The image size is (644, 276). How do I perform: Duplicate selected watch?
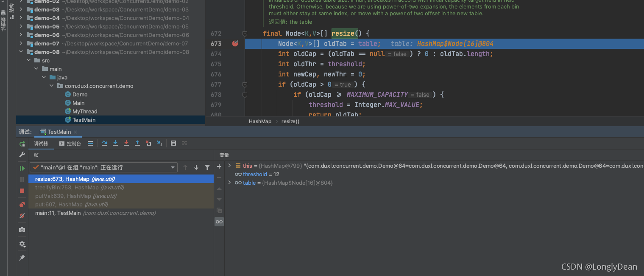219,211
